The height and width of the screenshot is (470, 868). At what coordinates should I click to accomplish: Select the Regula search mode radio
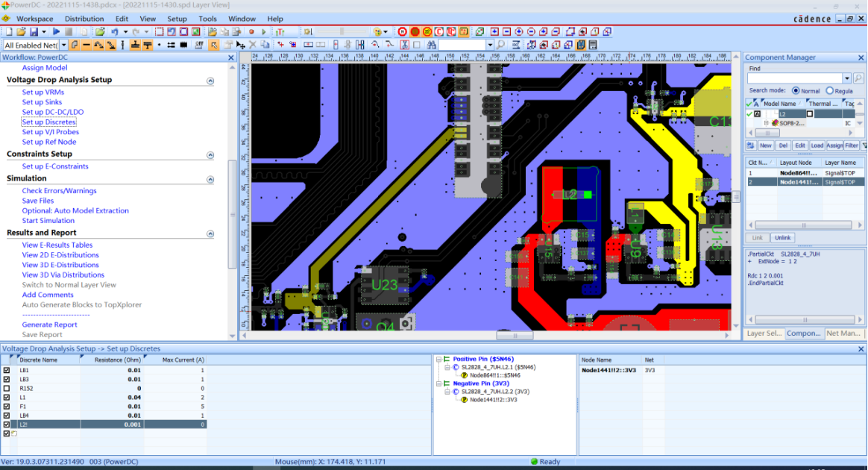[829, 91]
